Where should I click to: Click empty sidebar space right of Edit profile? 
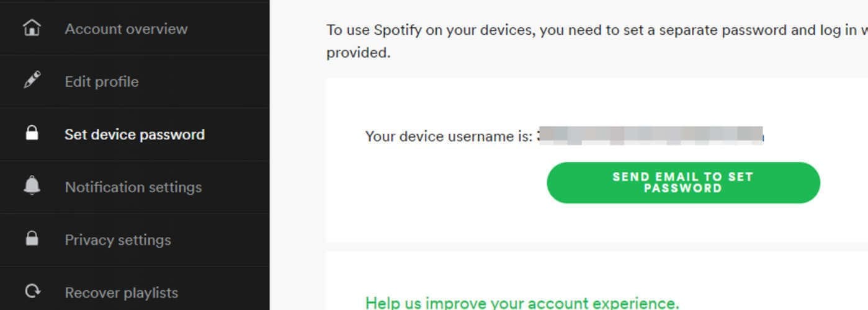point(211,82)
